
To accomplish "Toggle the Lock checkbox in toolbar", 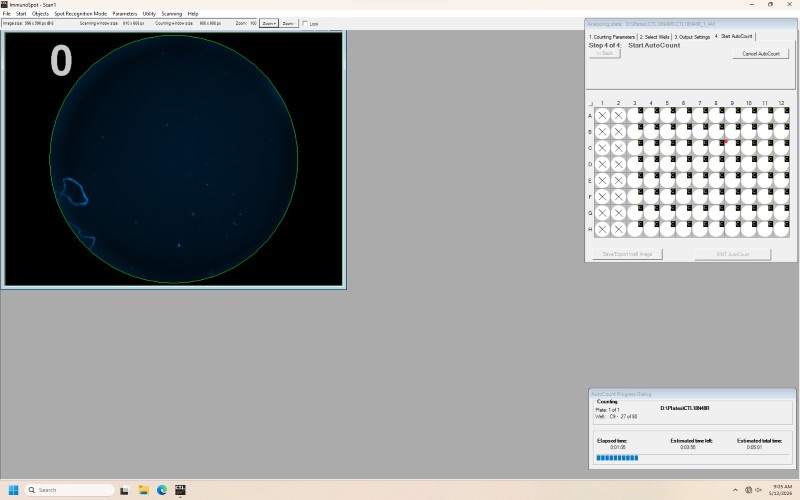I will click(x=305, y=23).
